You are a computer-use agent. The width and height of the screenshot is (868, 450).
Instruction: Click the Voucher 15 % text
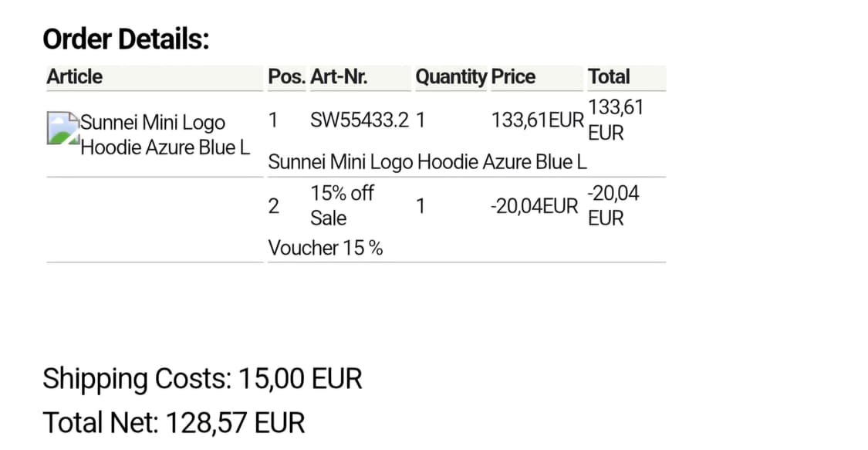326,248
